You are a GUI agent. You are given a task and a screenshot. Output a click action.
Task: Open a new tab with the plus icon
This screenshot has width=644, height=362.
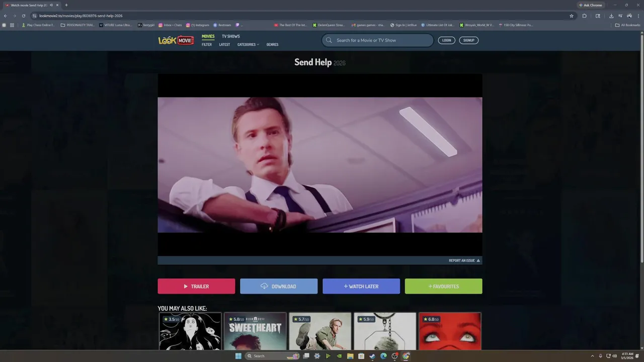point(66,5)
